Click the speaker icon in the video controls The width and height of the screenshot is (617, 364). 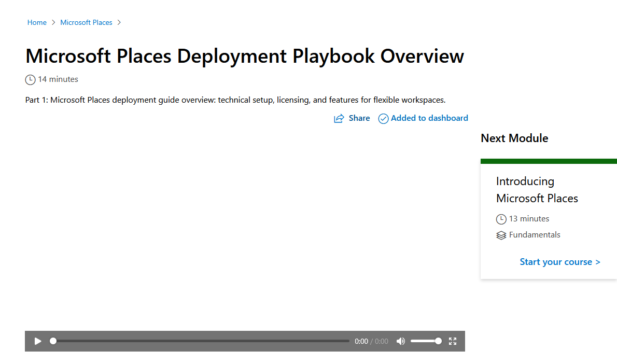click(x=400, y=341)
